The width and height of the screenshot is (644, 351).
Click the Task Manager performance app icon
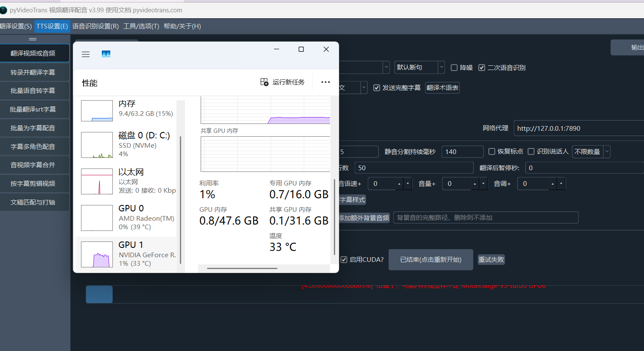pyautogui.click(x=106, y=54)
